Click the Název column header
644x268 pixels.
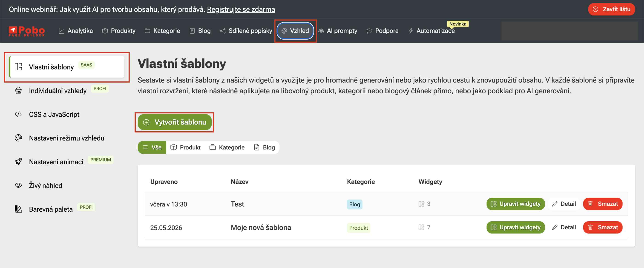pos(239,182)
